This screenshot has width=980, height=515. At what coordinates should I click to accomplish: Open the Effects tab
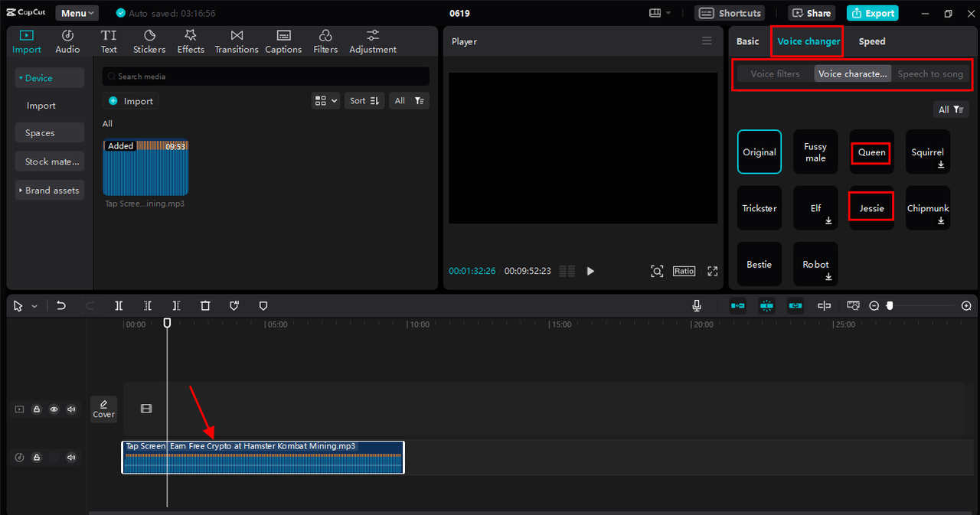(x=191, y=41)
